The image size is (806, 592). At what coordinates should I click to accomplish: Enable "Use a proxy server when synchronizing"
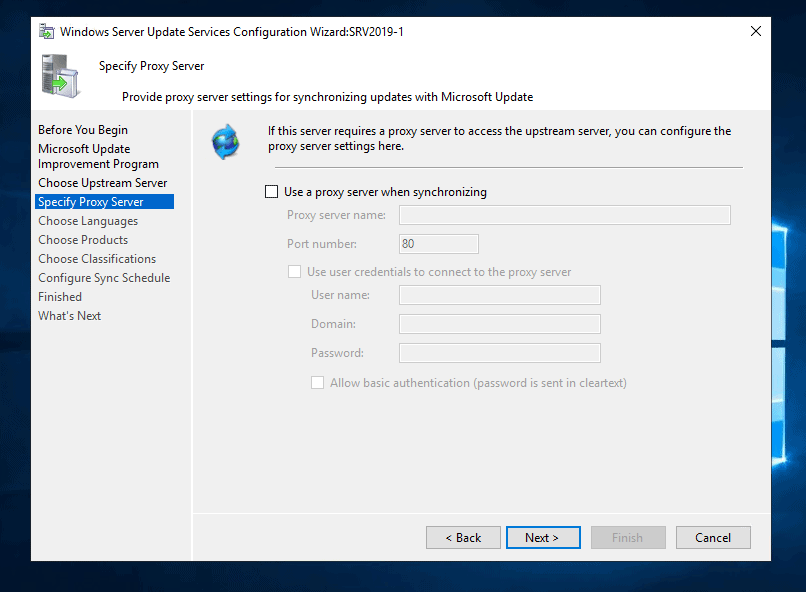click(271, 191)
